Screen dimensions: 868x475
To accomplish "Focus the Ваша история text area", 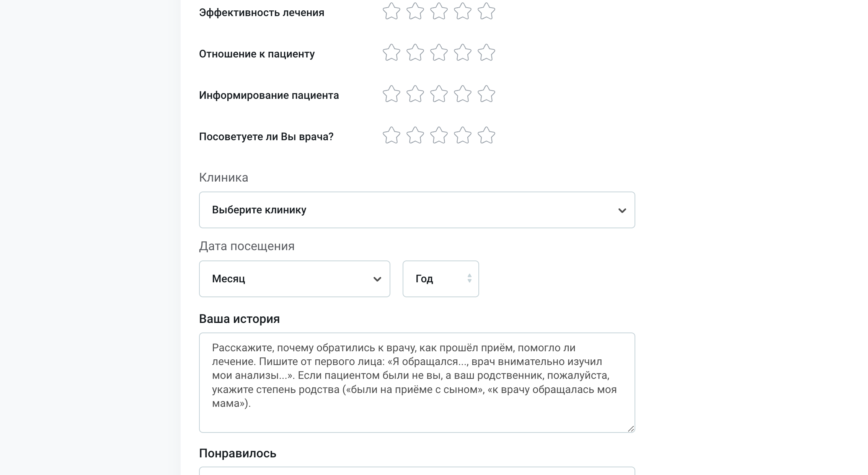I will [x=416, y=382].
